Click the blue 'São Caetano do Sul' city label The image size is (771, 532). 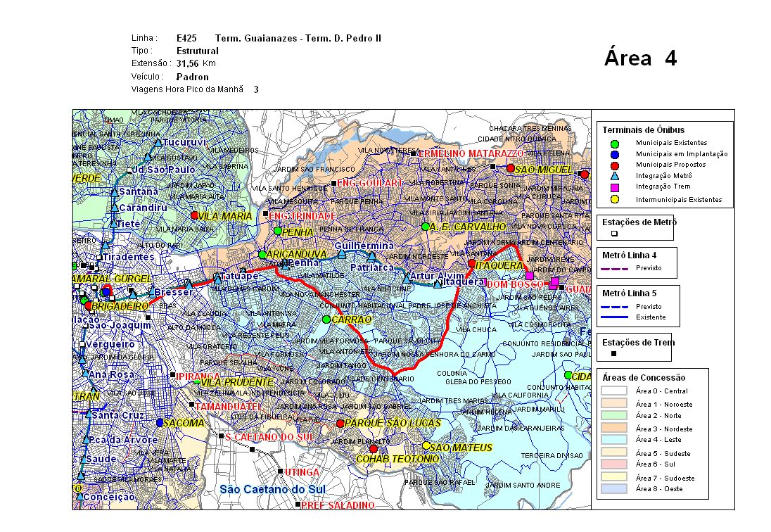click(x=272, y=490)
